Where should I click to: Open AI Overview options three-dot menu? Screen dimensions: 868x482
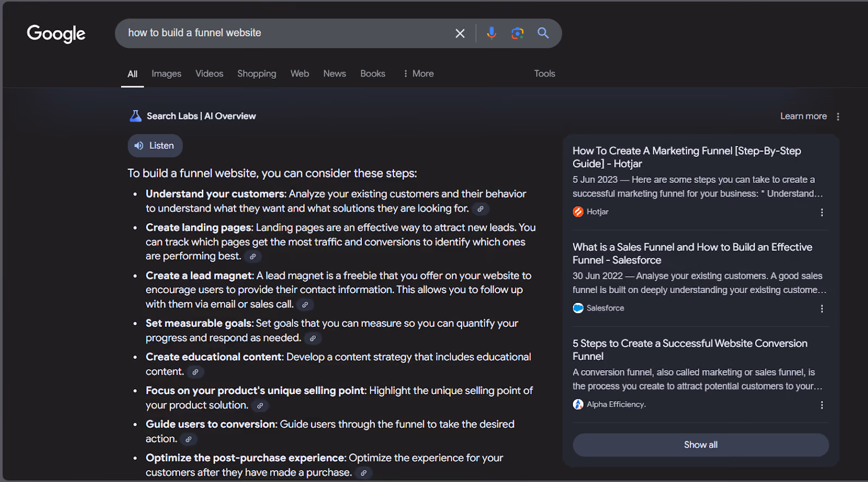[x=838, y=116]
